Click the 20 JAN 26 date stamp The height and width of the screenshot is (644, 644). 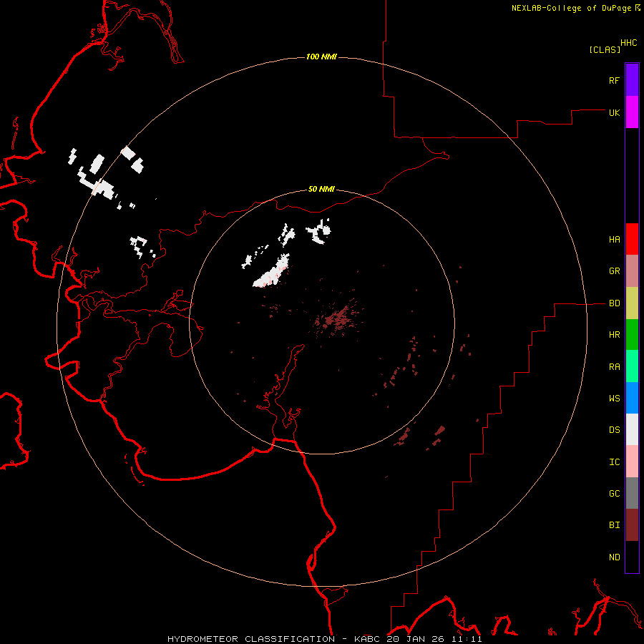coord(416,639)
